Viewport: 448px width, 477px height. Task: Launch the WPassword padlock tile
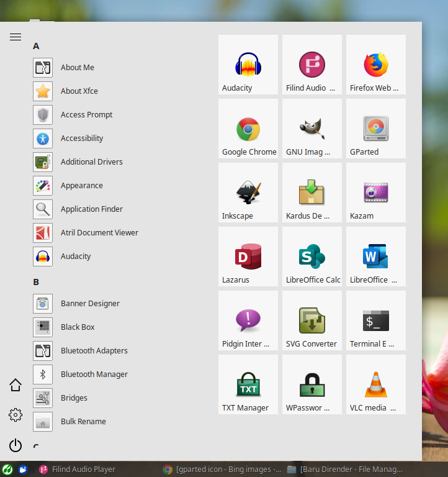point(312,384)
